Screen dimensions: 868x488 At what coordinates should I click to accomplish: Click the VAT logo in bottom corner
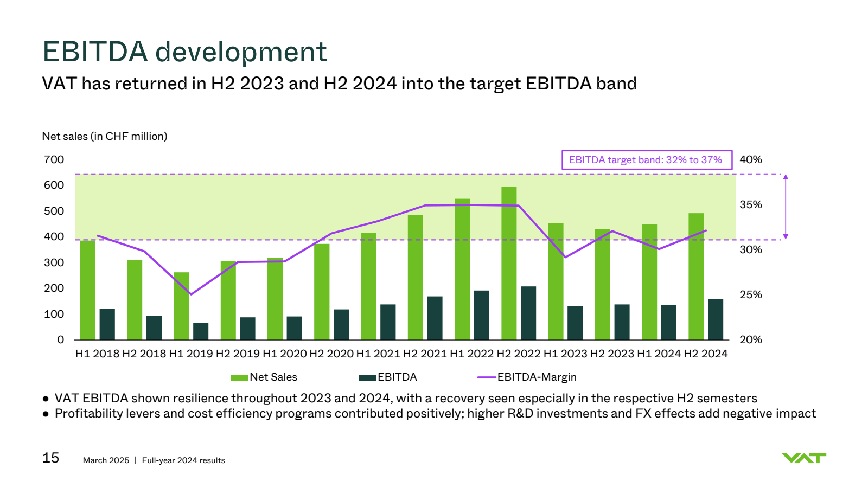tap(803, 458)
